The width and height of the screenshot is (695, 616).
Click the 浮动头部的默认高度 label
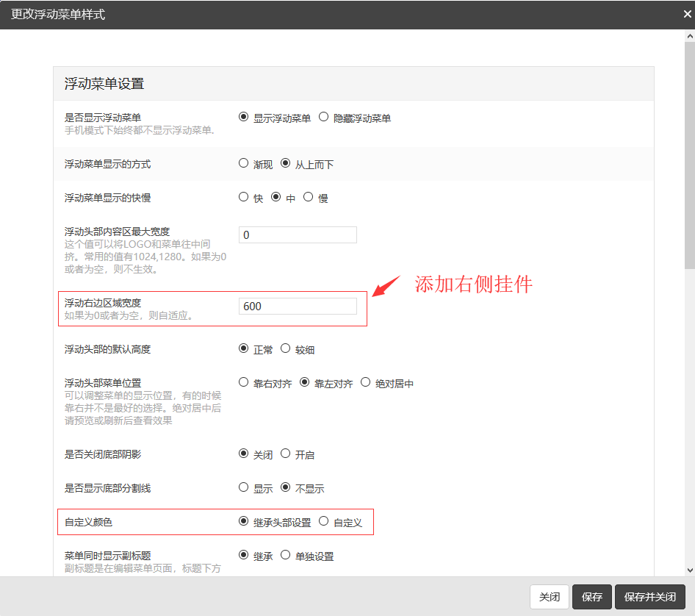[108, 350]
